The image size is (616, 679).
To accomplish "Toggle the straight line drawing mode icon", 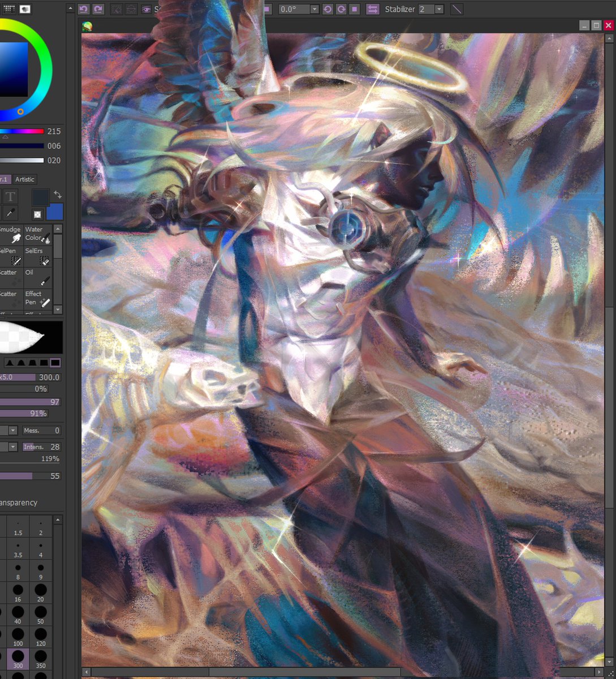I will pyautogui.click(x=456, y=9).
